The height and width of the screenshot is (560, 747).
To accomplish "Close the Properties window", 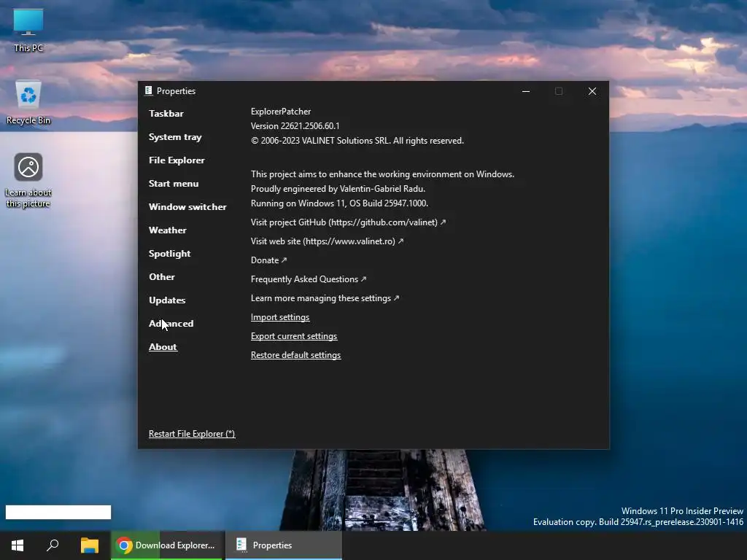I will [x=592, y=91].
